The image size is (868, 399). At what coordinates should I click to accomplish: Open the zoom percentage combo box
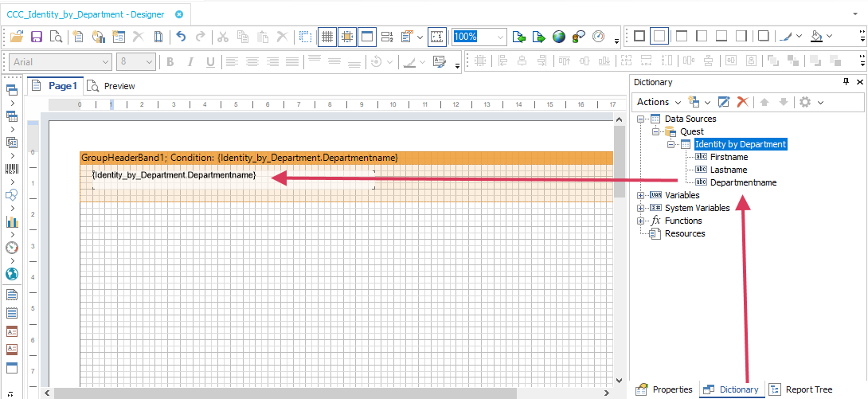pos(479,37)
